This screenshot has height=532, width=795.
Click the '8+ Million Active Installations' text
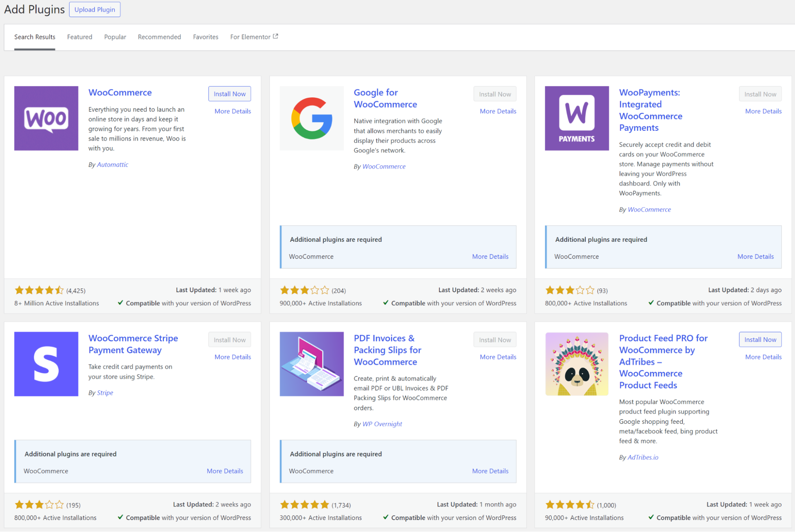click(x=56, y=303)
